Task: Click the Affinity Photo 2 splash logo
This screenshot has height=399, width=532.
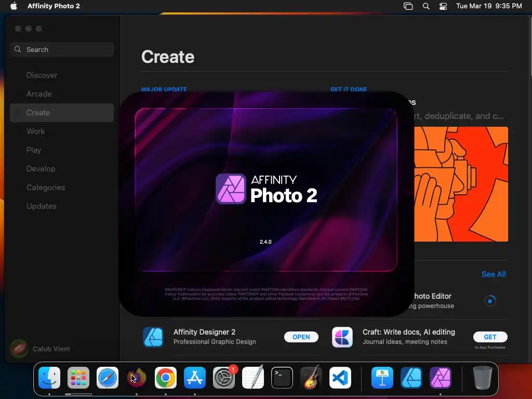Action: click(x=267, y=189)
